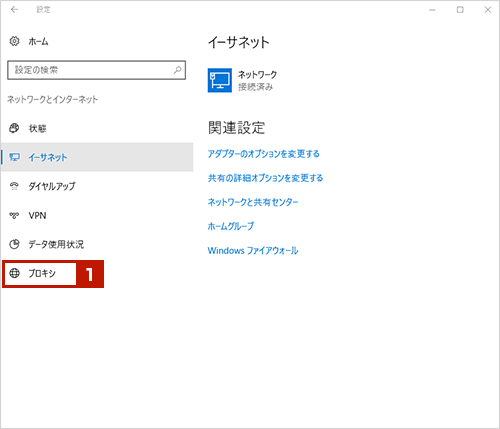The height and width of the screenshot is (429, 500).
Task: Go back with the arrow button
Action: [14, 10]
